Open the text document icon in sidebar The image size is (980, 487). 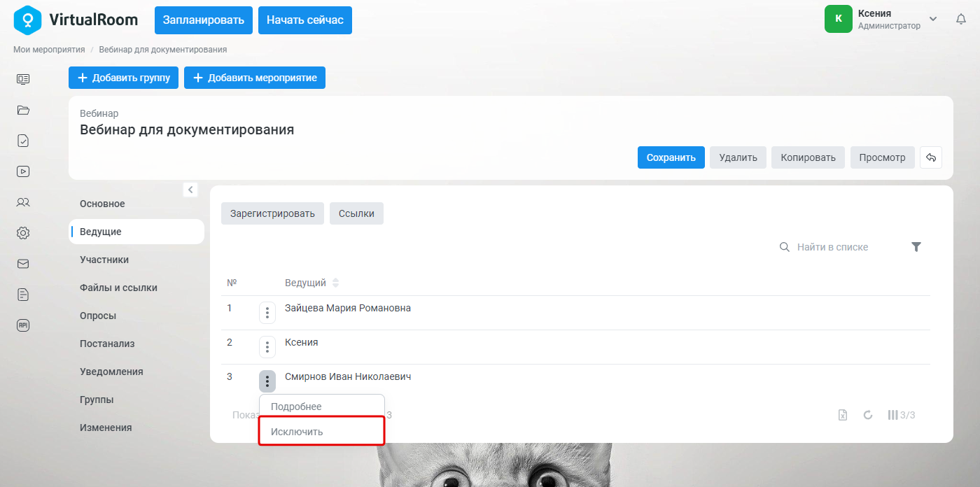click(x=23, y=295)
